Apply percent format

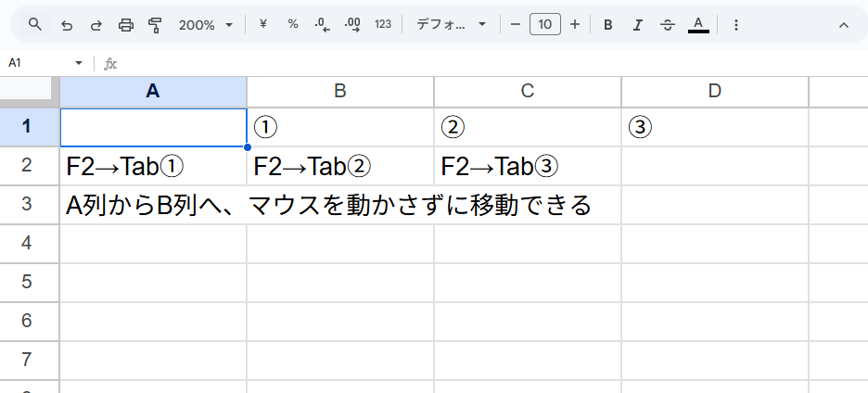point(293,25)
